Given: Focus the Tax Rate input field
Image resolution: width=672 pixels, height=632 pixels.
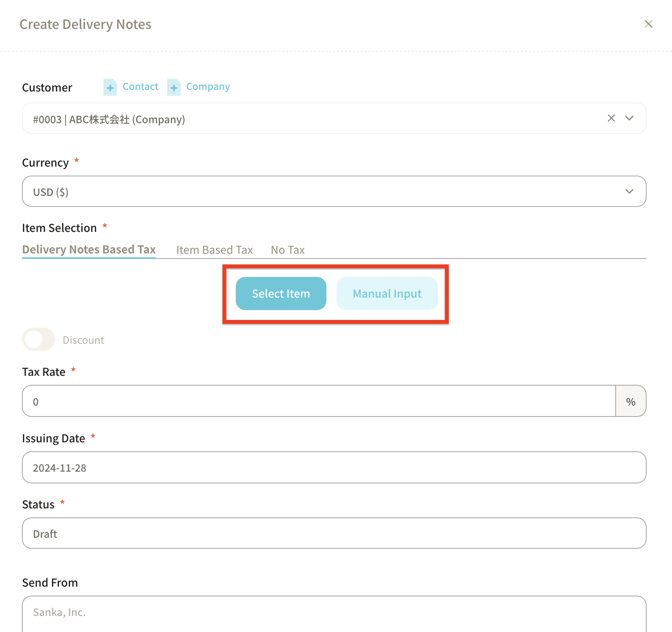Looking at the screenshot, I should [x=319, y=401].
